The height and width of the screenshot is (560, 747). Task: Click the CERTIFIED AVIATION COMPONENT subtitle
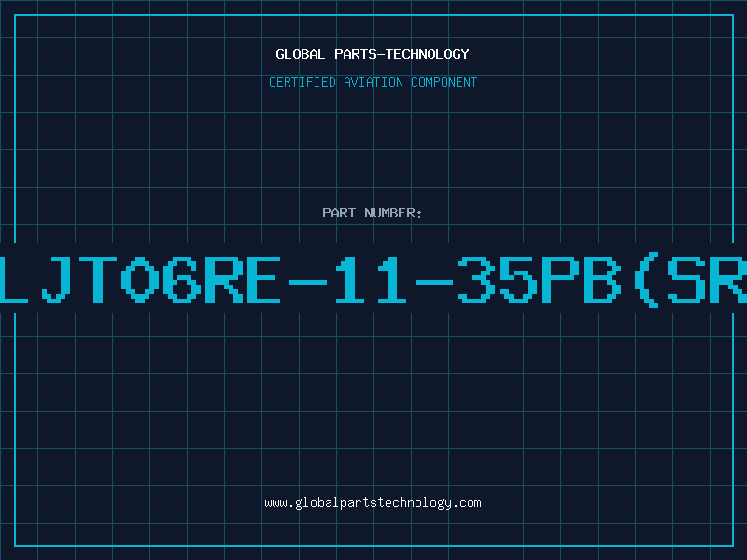[373, 82]
